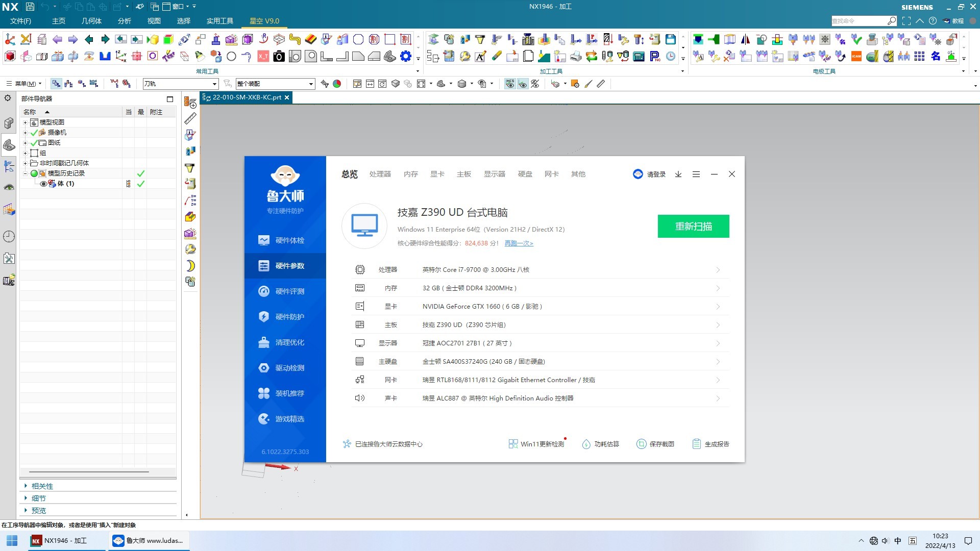Image resolution: width=980 pixels, height=551 pixels.
Task: Click the dark green right arrow icon
Action: 105,39
